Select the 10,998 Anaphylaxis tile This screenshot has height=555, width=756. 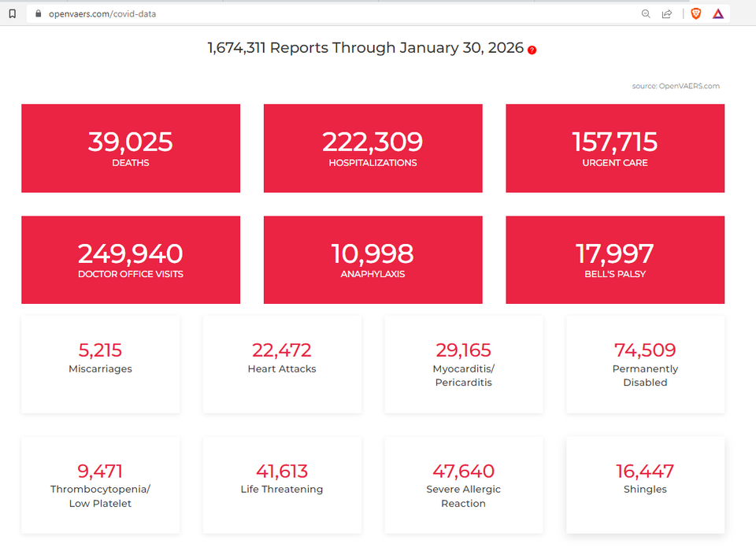click(372, 260)
